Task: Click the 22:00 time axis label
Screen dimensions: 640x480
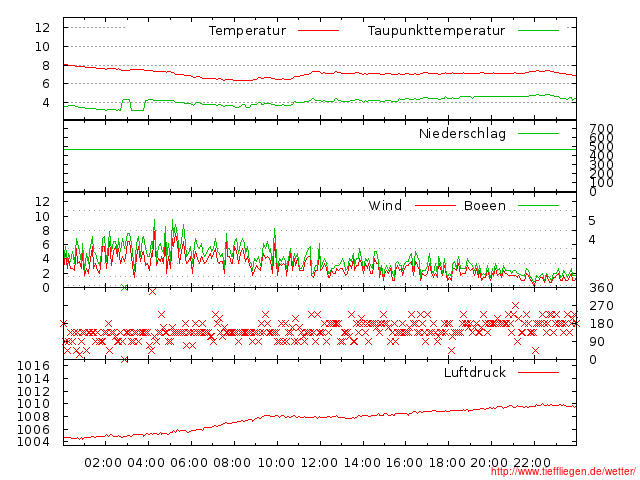Action: click(532, 463)
